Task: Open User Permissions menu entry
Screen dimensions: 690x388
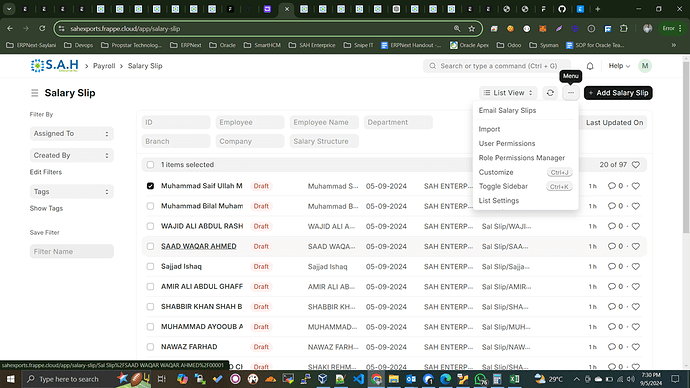Action: 507,143
